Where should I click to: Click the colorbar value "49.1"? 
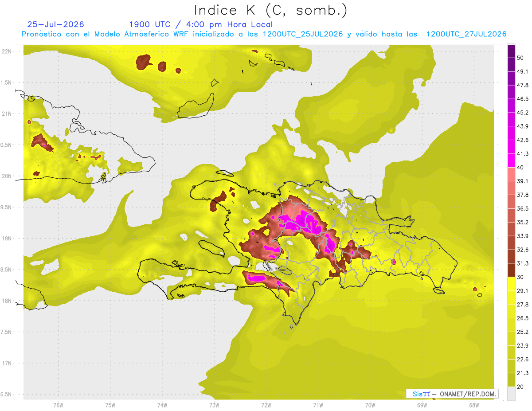tap(523, 71)
